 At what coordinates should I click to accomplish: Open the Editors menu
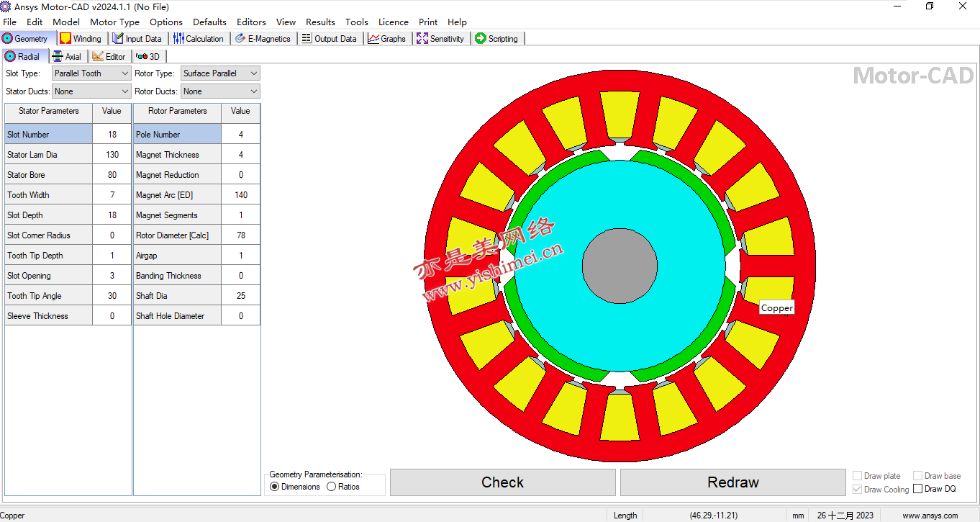[251, 22]
